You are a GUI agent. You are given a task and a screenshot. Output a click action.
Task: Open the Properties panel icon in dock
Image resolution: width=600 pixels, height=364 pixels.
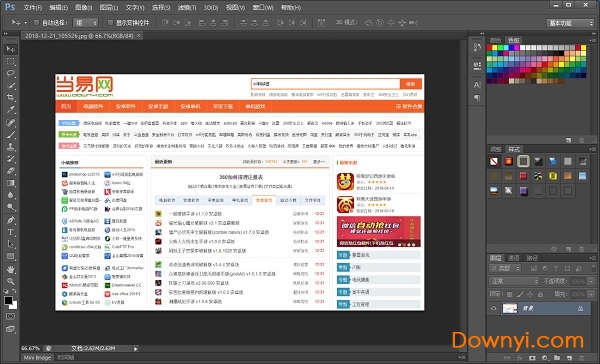(477, 65)
